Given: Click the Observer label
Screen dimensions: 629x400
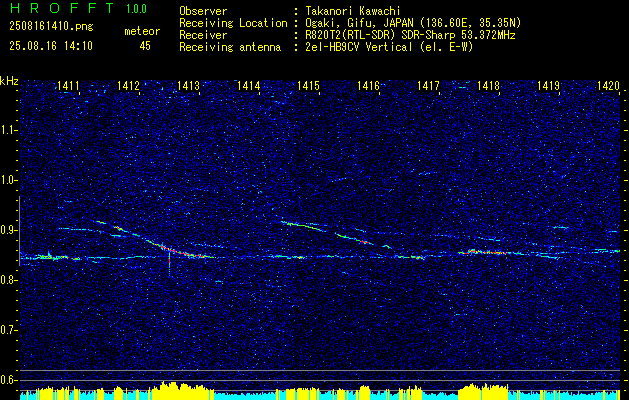Looking at the screenshot, I should point(203,11).
